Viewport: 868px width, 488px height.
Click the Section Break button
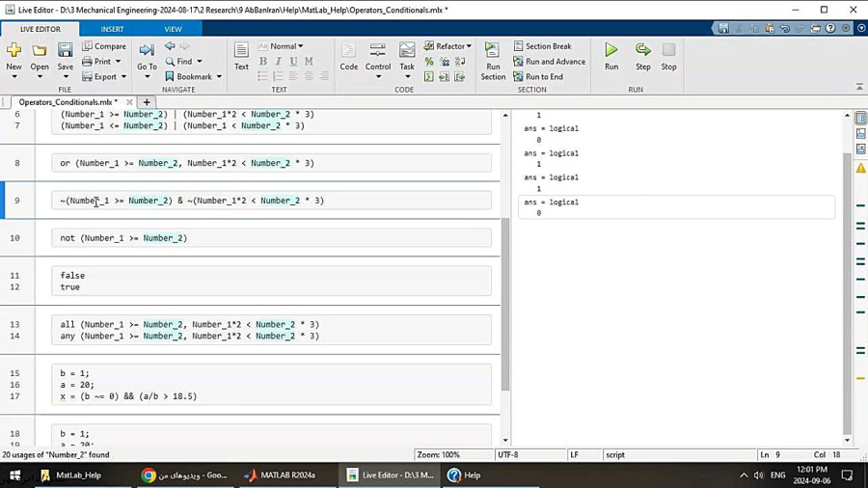pos(542,46)
